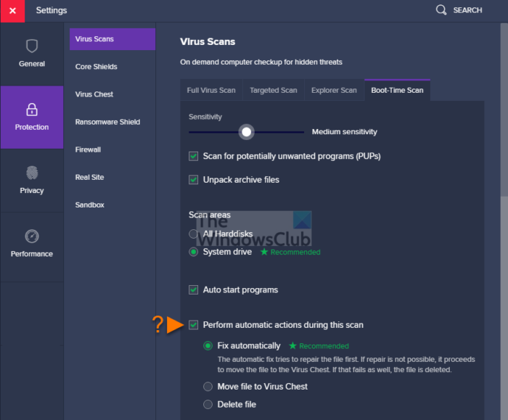
Task: Open Sandbox settings
Action: point(89,205)
